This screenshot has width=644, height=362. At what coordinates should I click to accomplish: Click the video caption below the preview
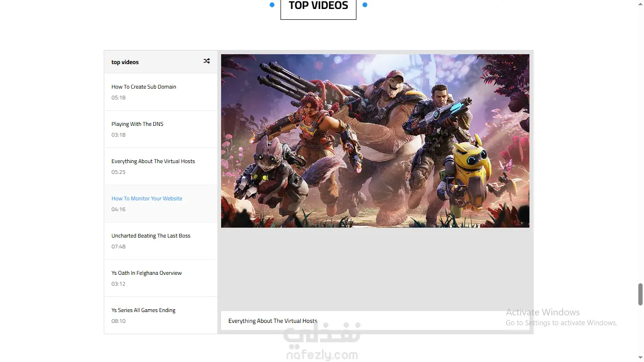coord(273,321)
